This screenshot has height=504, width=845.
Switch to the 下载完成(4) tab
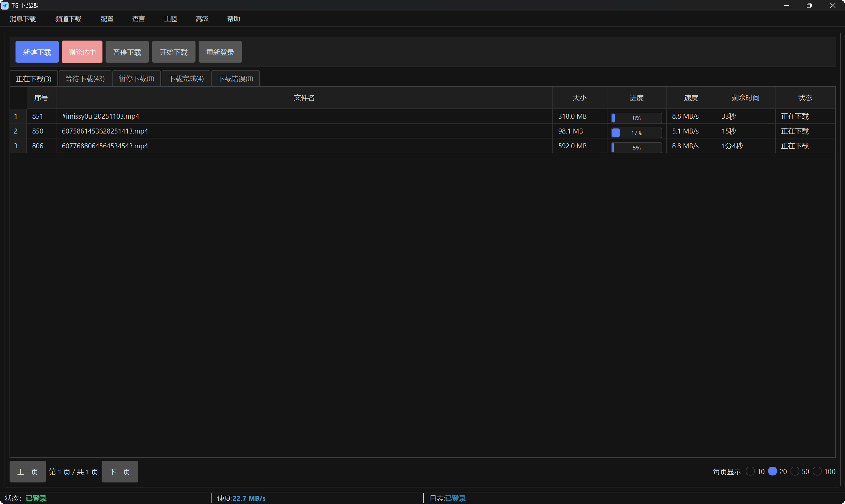click(x=186, y=79)
